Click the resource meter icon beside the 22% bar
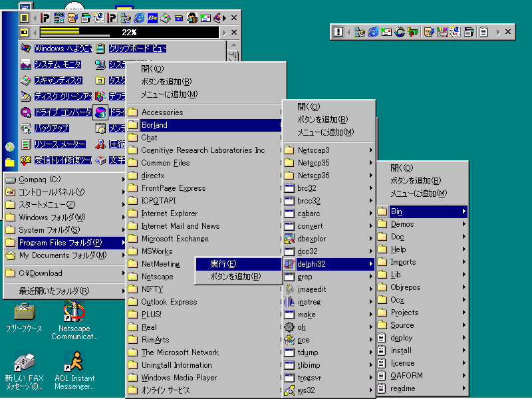This screenshot has width=532, height=399. click(x=25, y=32)
